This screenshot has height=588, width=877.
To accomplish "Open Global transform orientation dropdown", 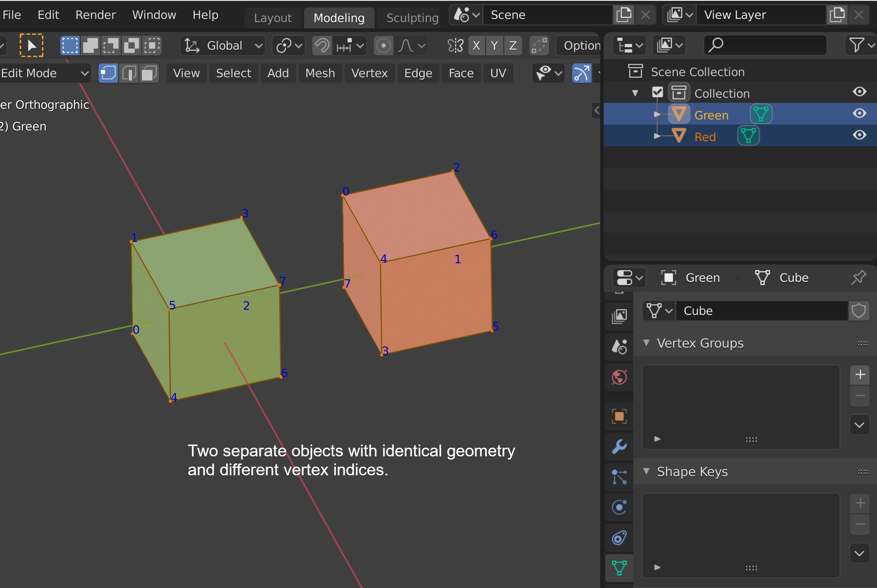I will tap(223, 46).
